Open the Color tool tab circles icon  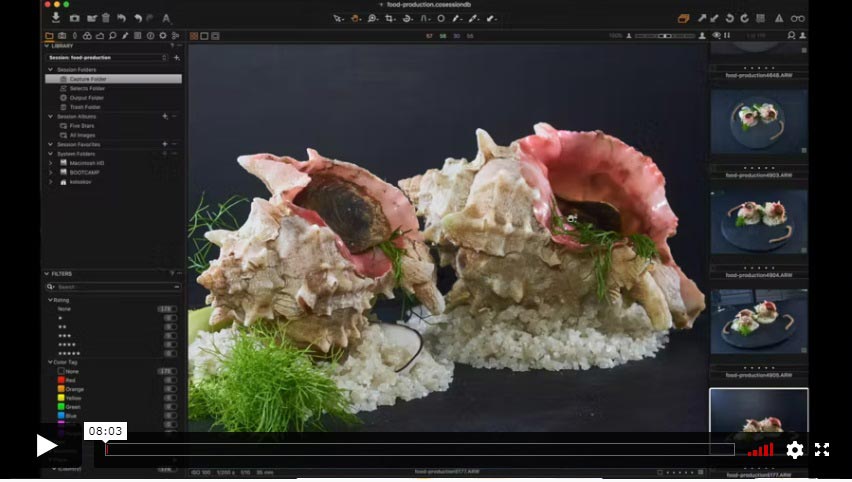[87, 36]
